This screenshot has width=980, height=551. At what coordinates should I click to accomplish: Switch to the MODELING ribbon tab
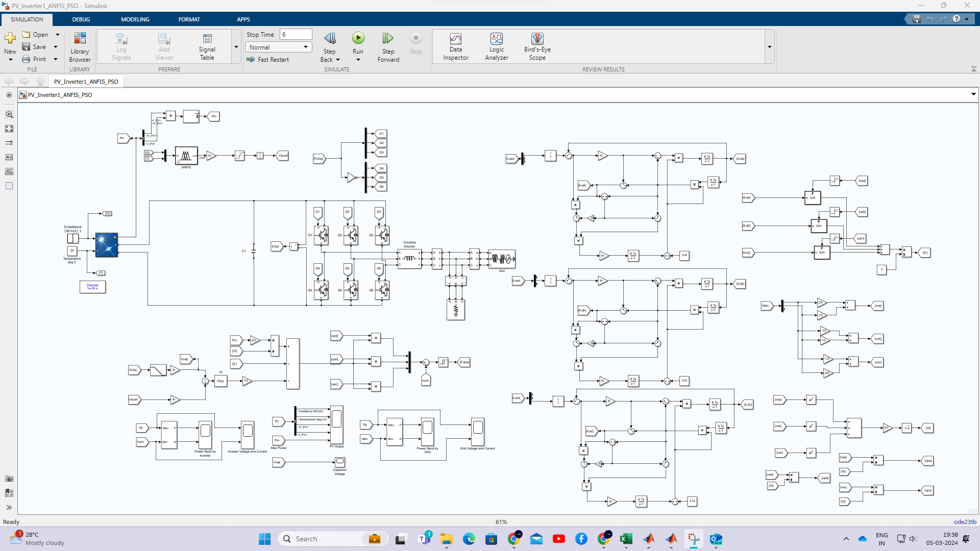[x=135, y=19]
